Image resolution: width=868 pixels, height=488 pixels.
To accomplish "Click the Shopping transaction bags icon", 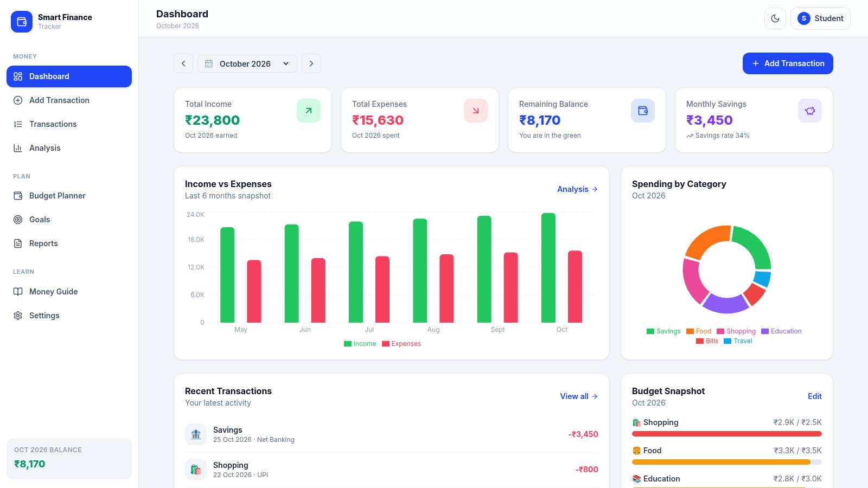I will 196,470.
